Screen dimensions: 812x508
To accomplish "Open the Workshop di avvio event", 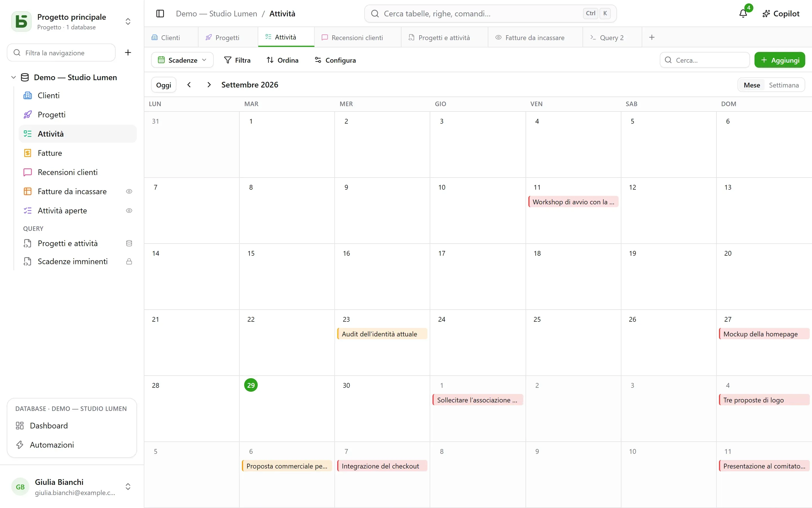I will coord(573,202).
